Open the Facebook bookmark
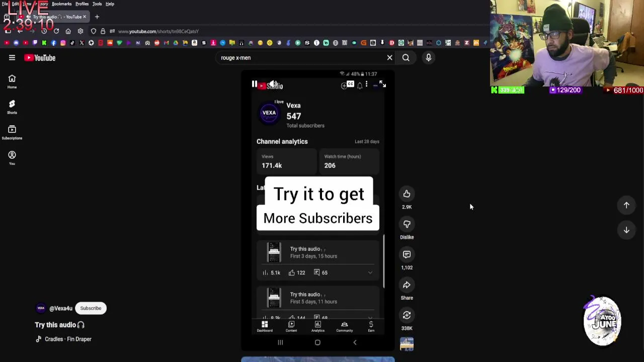Image resolution: width=644 pixels, height=362 pixels. coord(53,43)
